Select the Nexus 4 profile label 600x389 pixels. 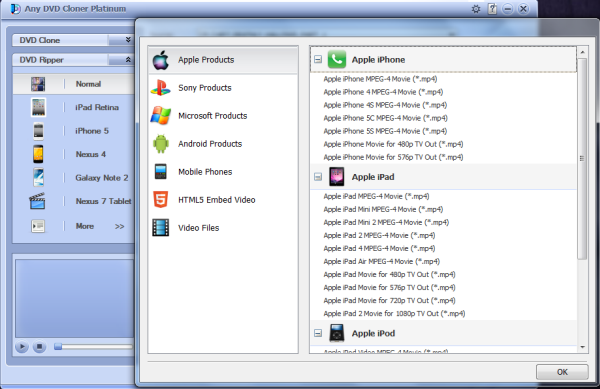click(x=91, y=154)
